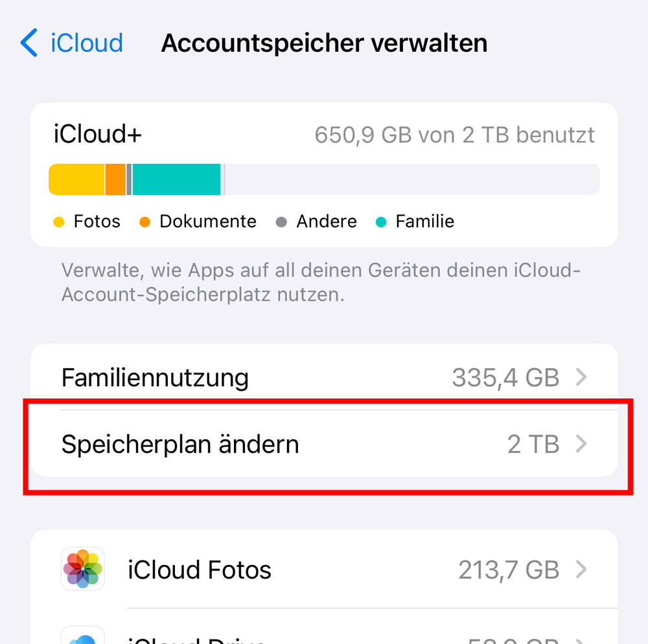Tap the yellow Fotos legend dot
Viewport: 648px width, 644px height.
tap(59, 222)
